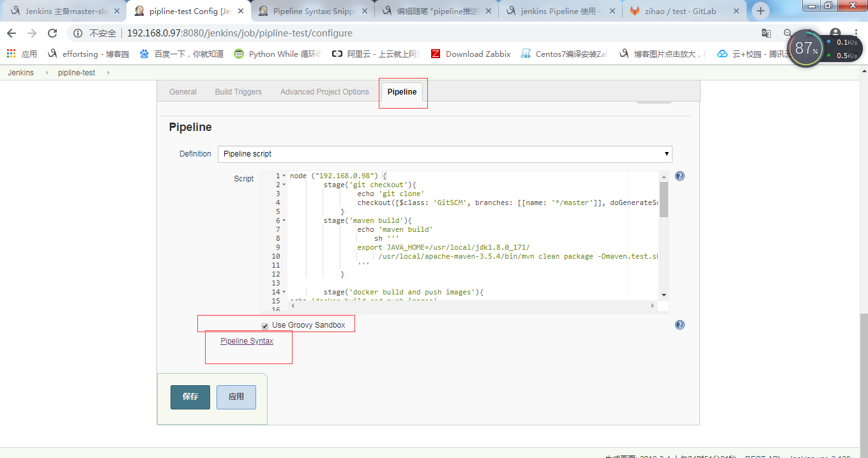Reload the Jenkins configure page
Screen dimensions: 868x458
coord(52,33)
